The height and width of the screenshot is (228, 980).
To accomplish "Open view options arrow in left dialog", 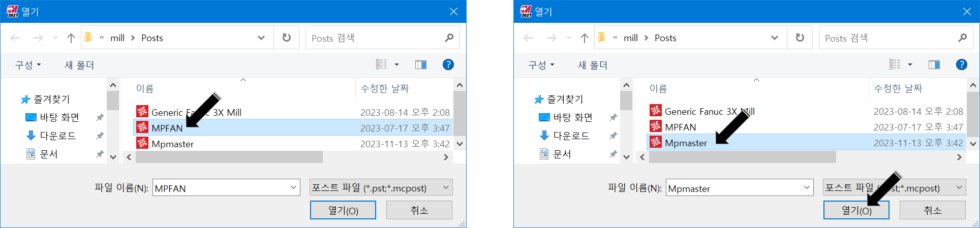I will pos(397,64).
